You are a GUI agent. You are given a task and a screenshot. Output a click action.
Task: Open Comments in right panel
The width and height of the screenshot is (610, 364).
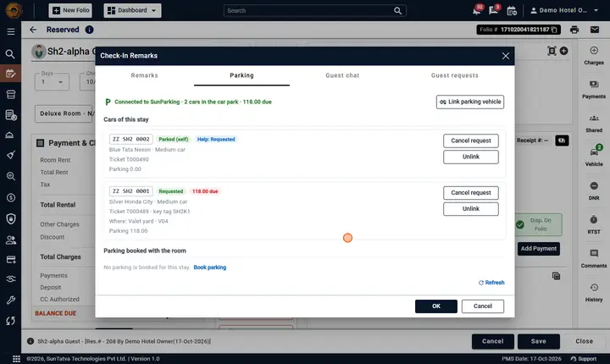click(x=594, y=258)
